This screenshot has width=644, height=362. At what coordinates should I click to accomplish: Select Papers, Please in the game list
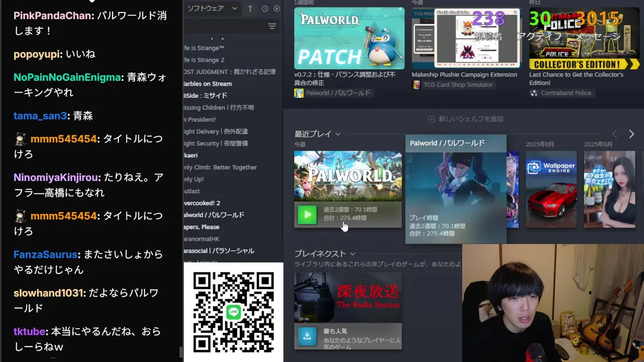pos(201,227)
